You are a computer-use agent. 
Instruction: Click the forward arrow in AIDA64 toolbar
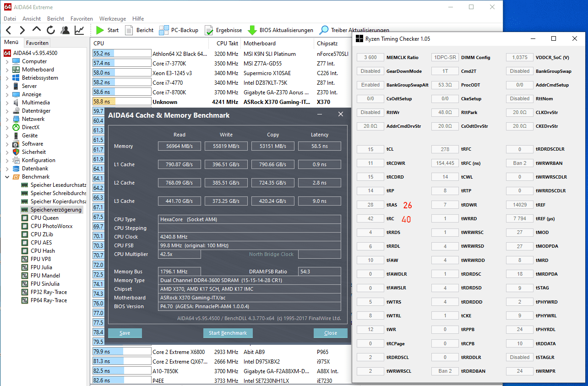pyautogui.click(x=22, y=30)
